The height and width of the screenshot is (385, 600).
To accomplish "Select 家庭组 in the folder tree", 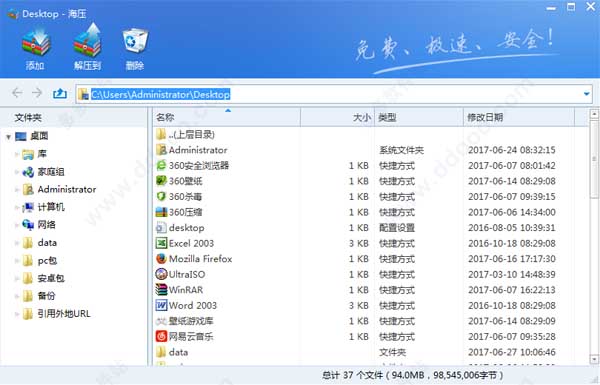I will [x=51, y=172].
